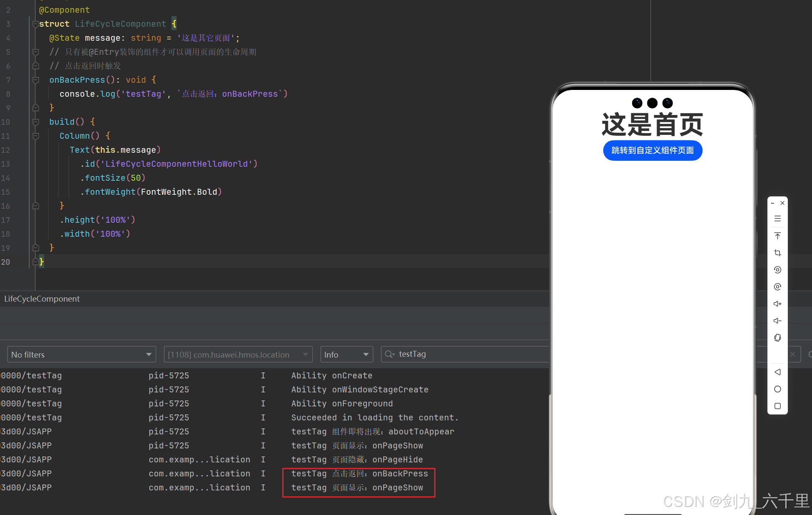Click the @State message declaration line
This screenshot has width=812, height=515.
144,38
